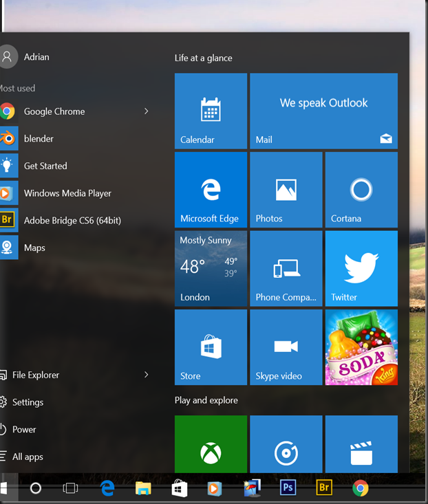Show All apps list
This screenshot has height=504, width=428.
tap(76, 457)
